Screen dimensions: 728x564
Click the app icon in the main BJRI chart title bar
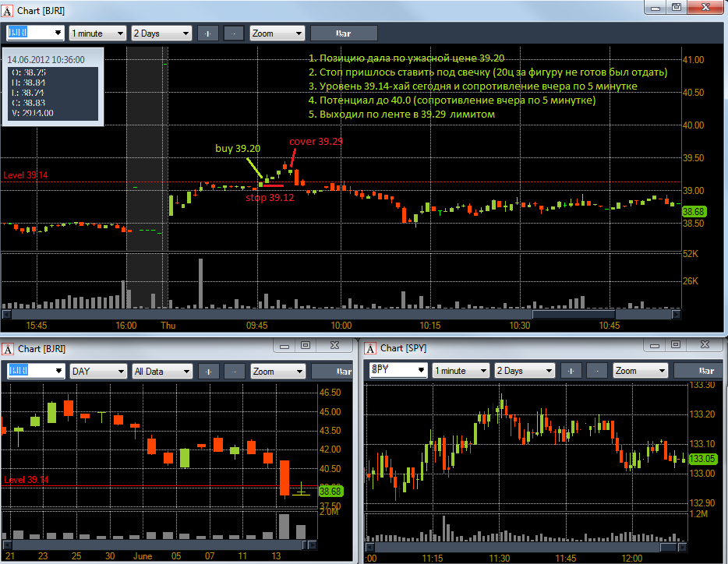coord(8,11)
